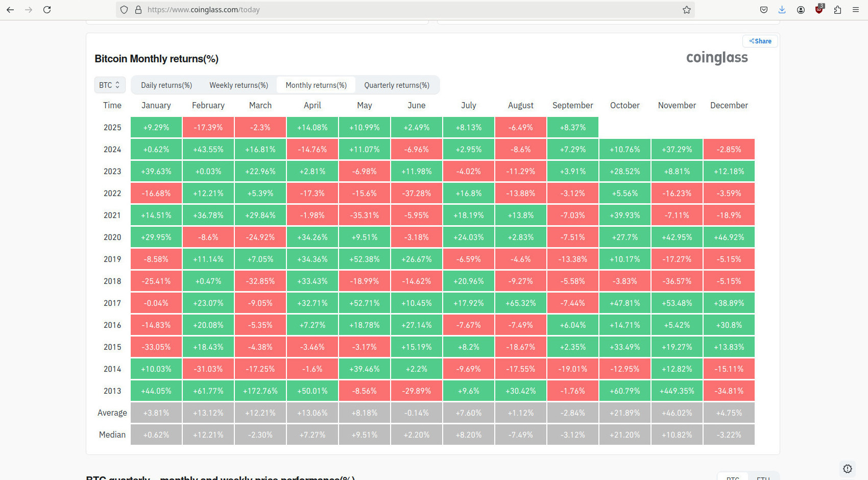Click 2017 January cell -0.04%
Screen dimensions: 868x480
156,303
